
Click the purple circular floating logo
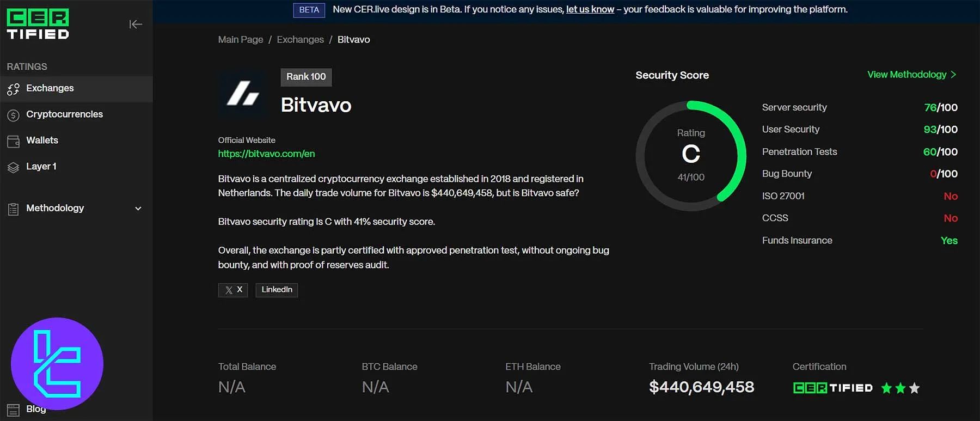pyautogui.click(x=57, y=363)
